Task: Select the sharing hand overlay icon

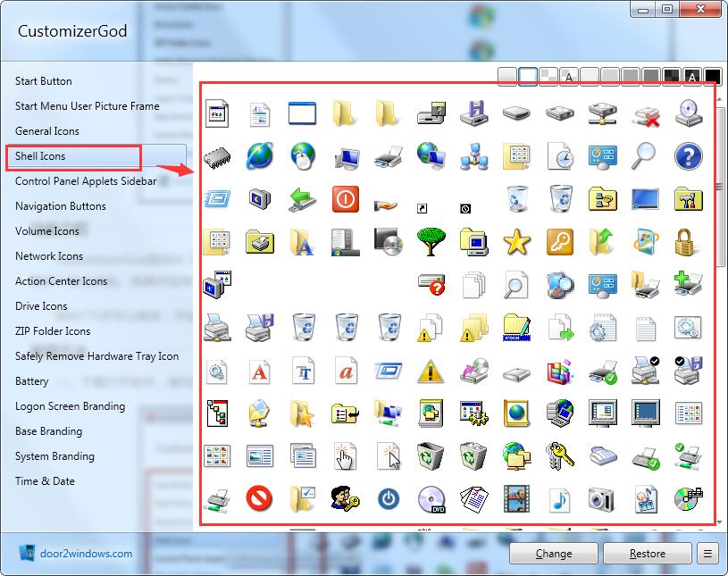Action: 386,205
